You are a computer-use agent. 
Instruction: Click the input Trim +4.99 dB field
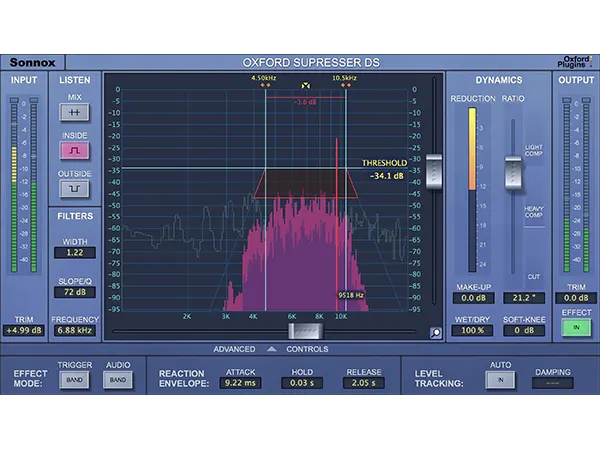[24, 331]
